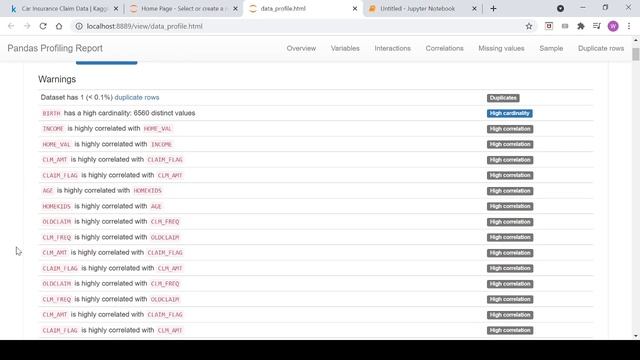The width and height of the screenshot is (640, 360).
Task: Open the Missing values section in navbar
Action: tap(501, 48)
